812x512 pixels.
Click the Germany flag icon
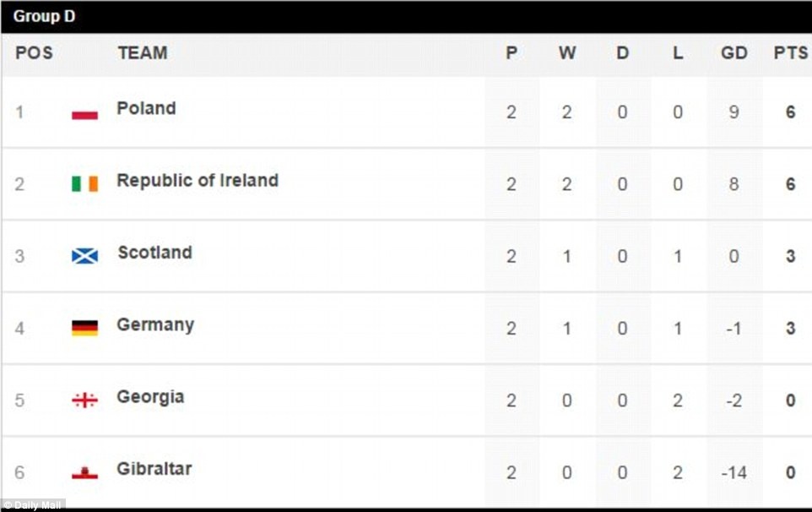pos(84,328)
